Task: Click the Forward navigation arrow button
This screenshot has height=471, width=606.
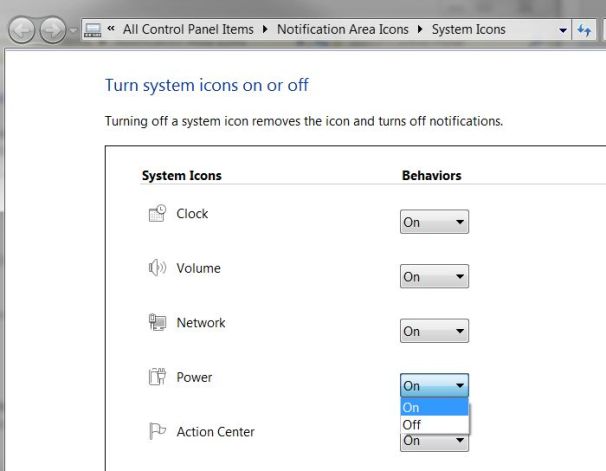Action: point(53,30)
